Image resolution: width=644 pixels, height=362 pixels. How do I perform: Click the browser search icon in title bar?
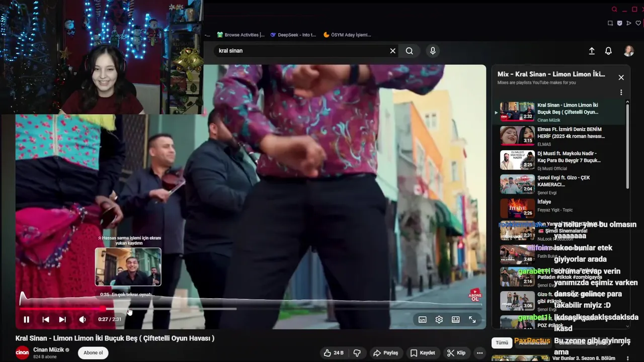pos(614,10)
